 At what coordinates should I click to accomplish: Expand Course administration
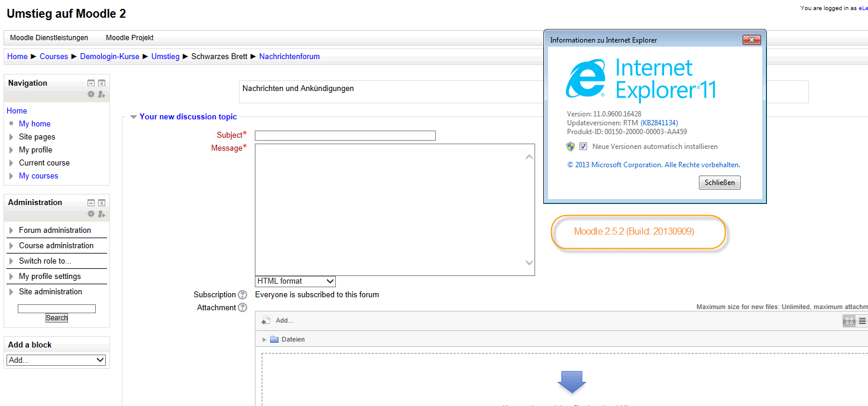click(12, 246)
